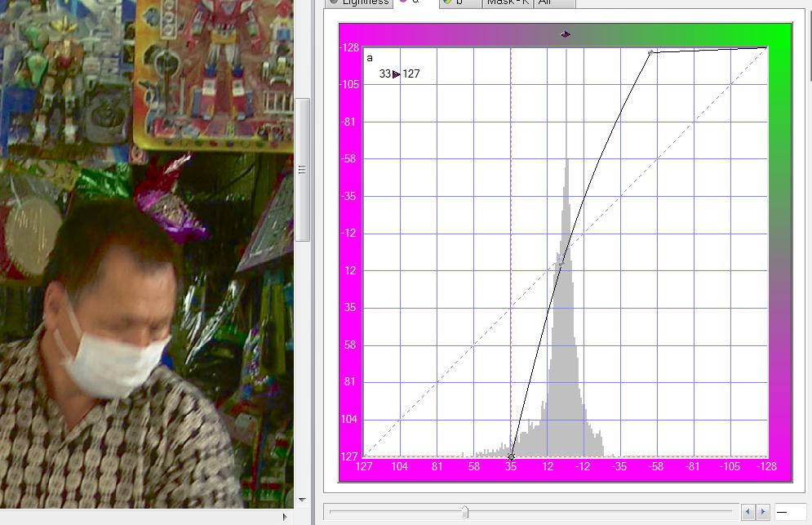Open the All channels tab

tap(554, 2)
